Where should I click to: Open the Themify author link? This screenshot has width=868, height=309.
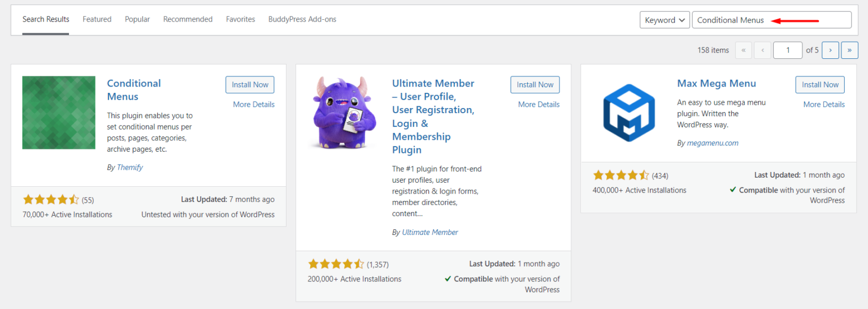(x=129, y=168)
